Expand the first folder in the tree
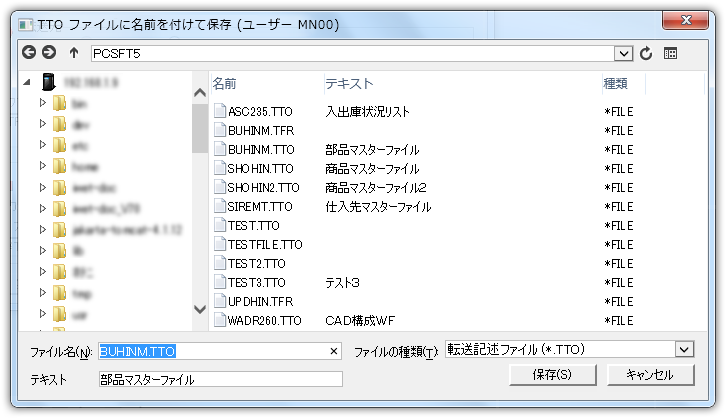 (x=42, y=102)
